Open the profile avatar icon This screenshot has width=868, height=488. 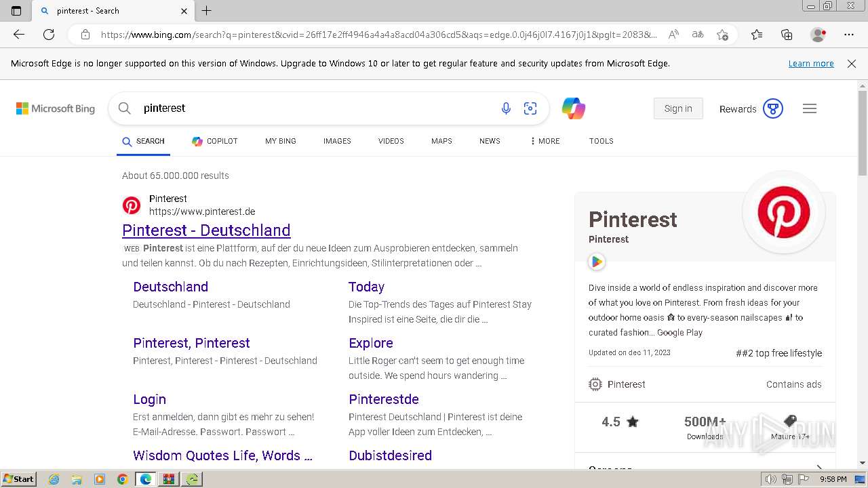(818, 35)
